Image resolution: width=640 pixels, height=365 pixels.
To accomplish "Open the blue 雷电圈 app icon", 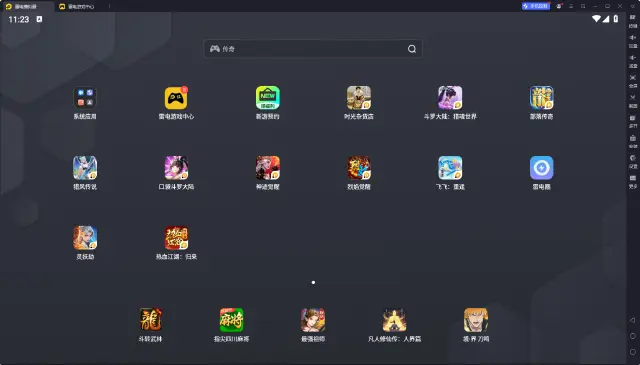I will click(x=541, y=168).
